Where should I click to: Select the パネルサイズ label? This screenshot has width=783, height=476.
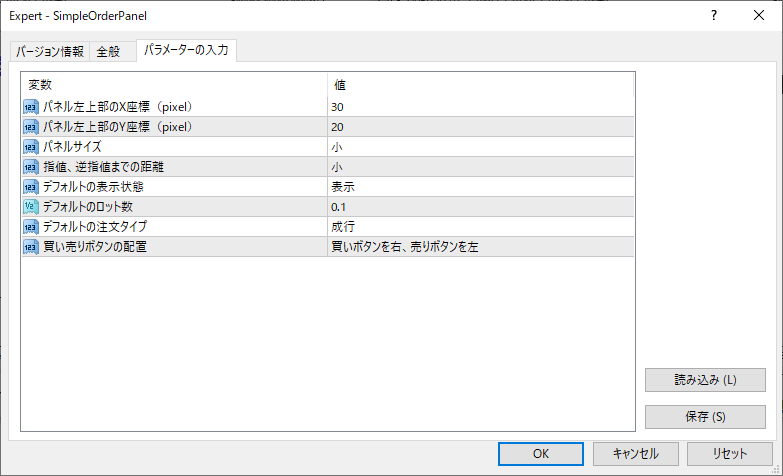(x=72, y=147)
